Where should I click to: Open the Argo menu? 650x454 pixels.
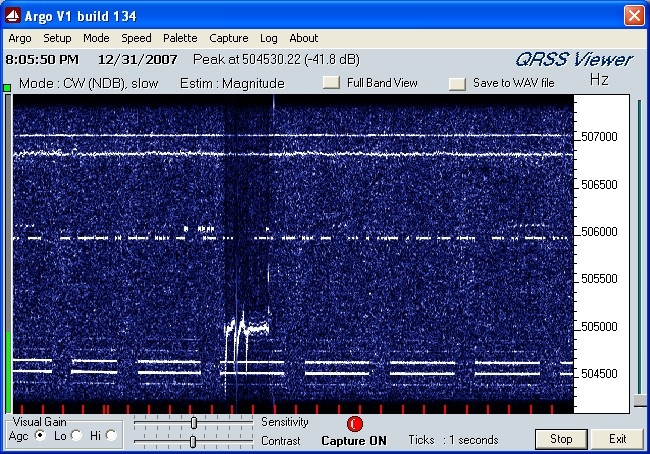click(x=19, y=39)
